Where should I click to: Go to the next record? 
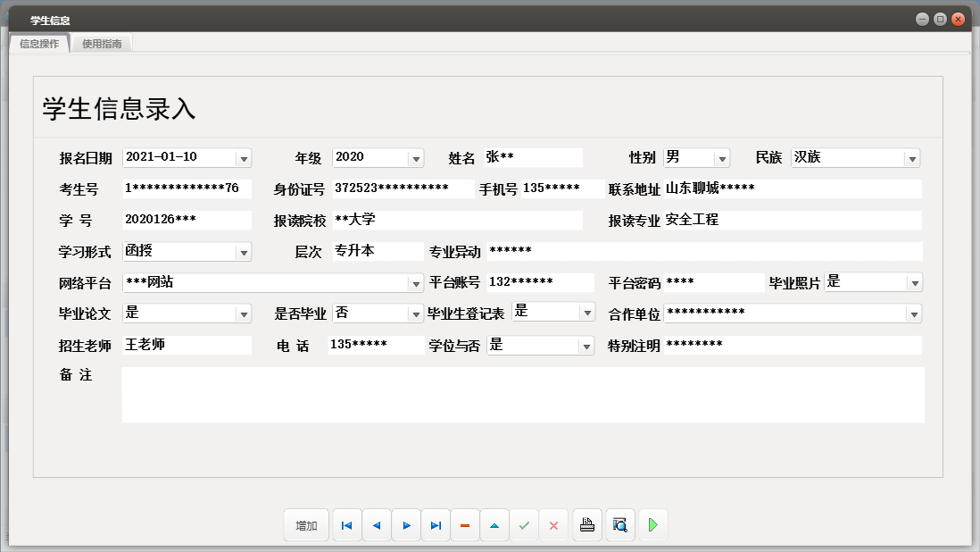click(406, 525)
